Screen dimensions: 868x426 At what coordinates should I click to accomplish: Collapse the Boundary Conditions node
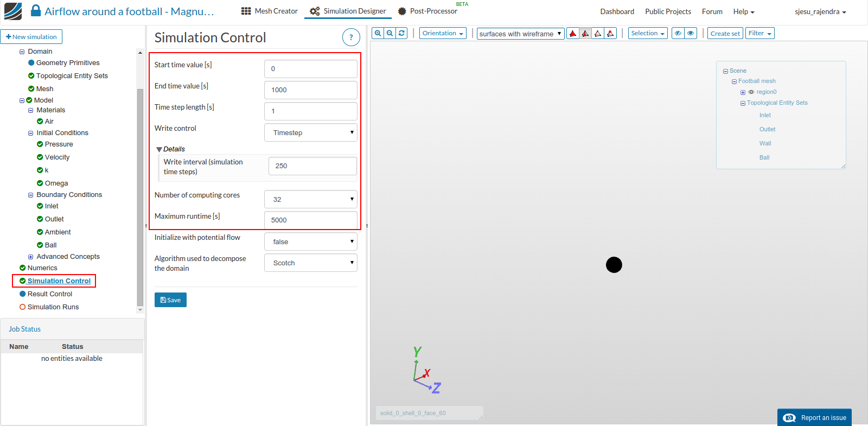click(x=31, y=195)
